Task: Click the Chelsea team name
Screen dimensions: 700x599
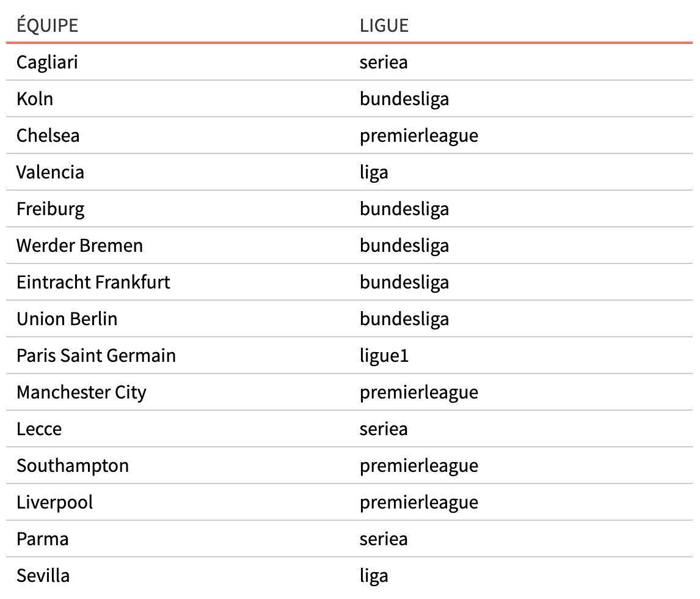Action: 48,135
